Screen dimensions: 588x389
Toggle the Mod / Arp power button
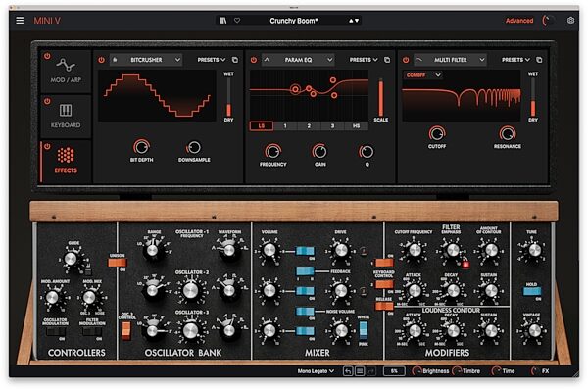point(47,56)
